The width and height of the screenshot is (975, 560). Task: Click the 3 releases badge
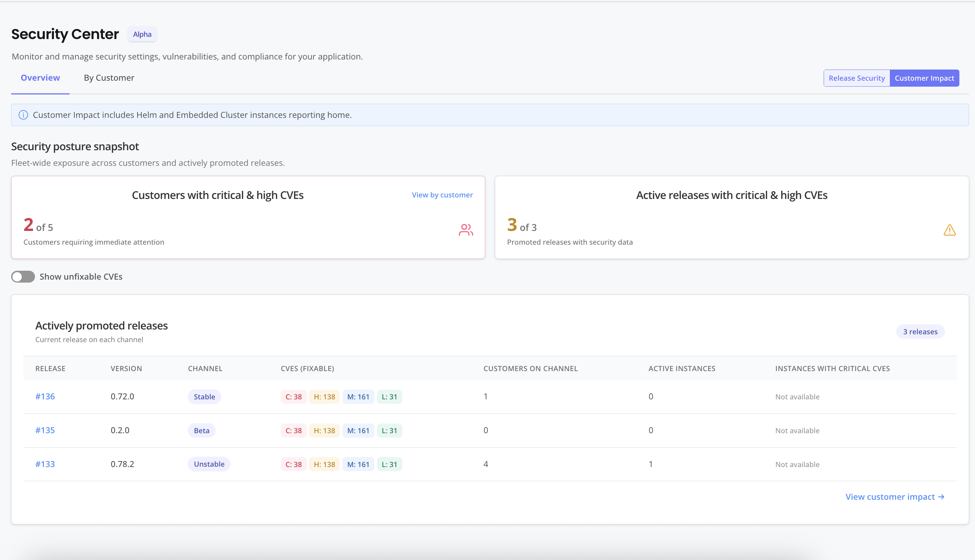click(920, 332)
